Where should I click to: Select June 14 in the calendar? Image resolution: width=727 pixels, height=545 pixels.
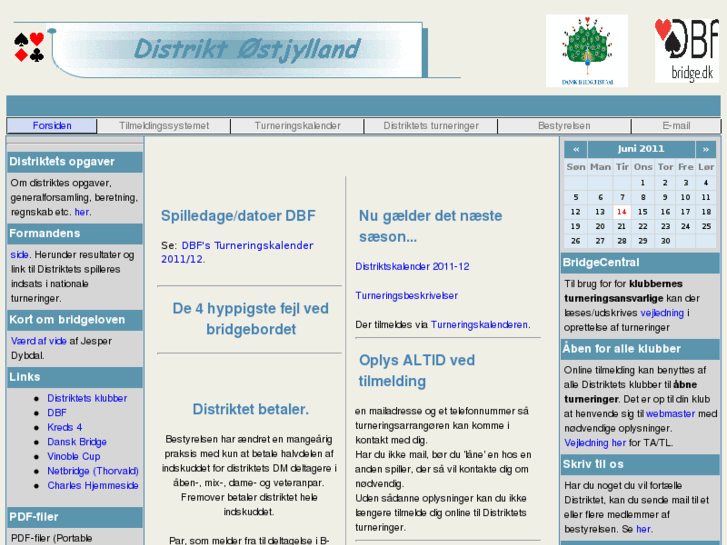pyautogui.click(x=622, y=212)
